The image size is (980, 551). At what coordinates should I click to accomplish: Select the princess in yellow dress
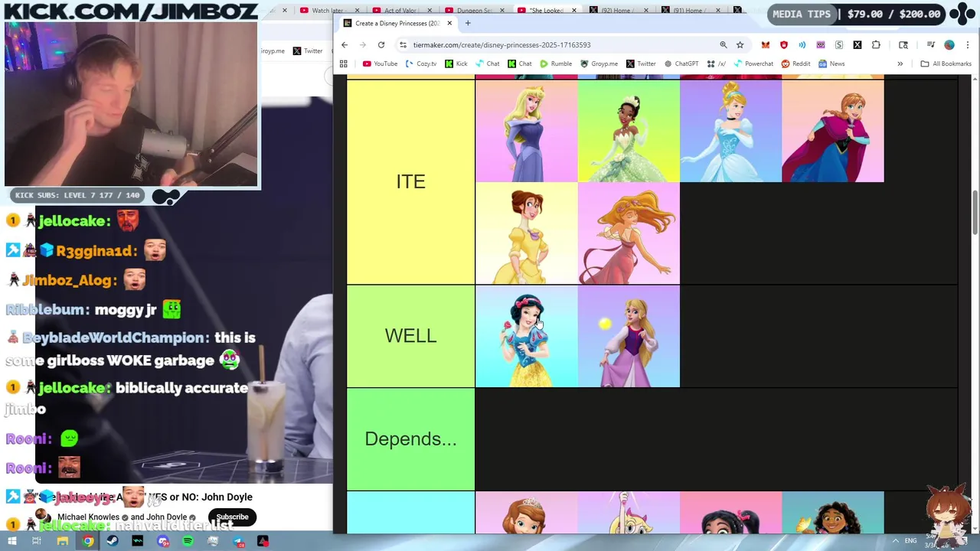526,233
